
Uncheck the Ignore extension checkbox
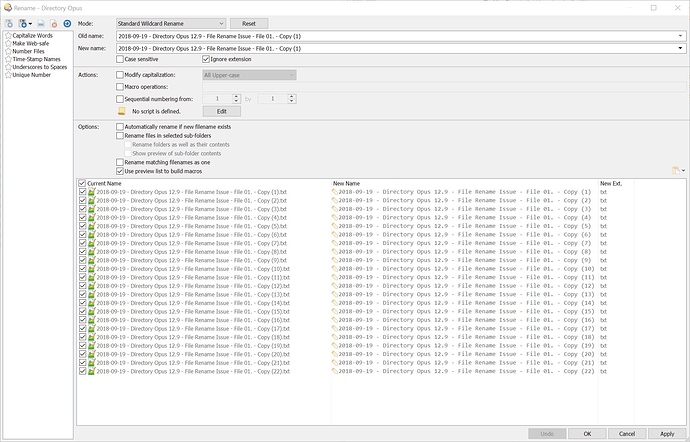pos(206,59)
